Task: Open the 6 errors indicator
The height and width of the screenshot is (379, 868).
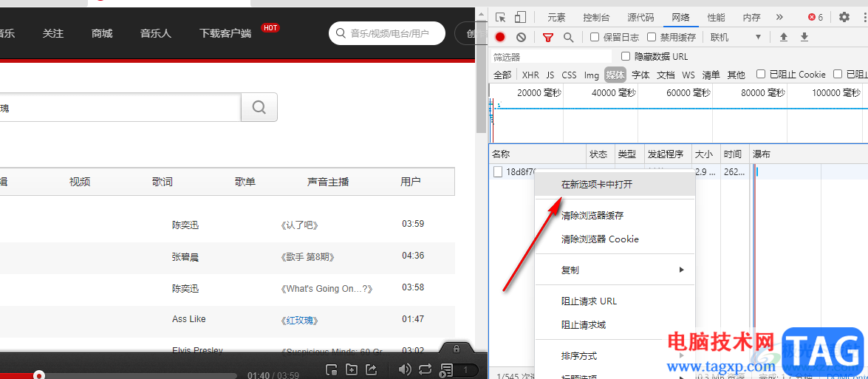Action: [816, 17]
